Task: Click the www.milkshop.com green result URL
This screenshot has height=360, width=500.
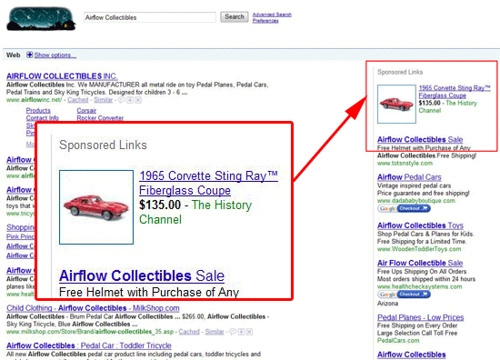Action: click(90, 332)
